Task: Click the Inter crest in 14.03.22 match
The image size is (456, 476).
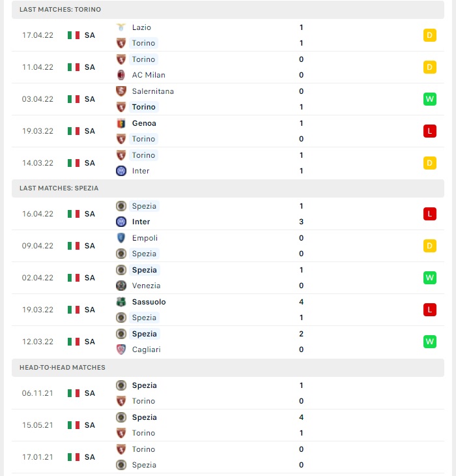Action: pos(121,171)
